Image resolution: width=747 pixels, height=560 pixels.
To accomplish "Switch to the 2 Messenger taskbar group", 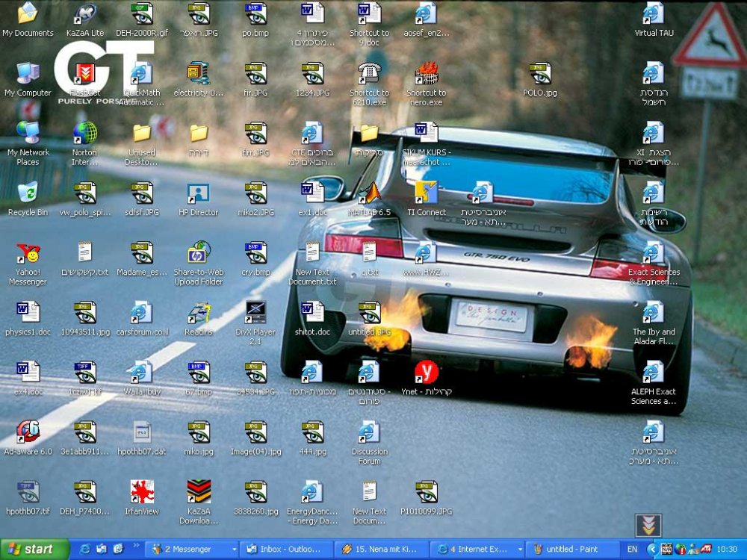I will click(x=191, y=549).
